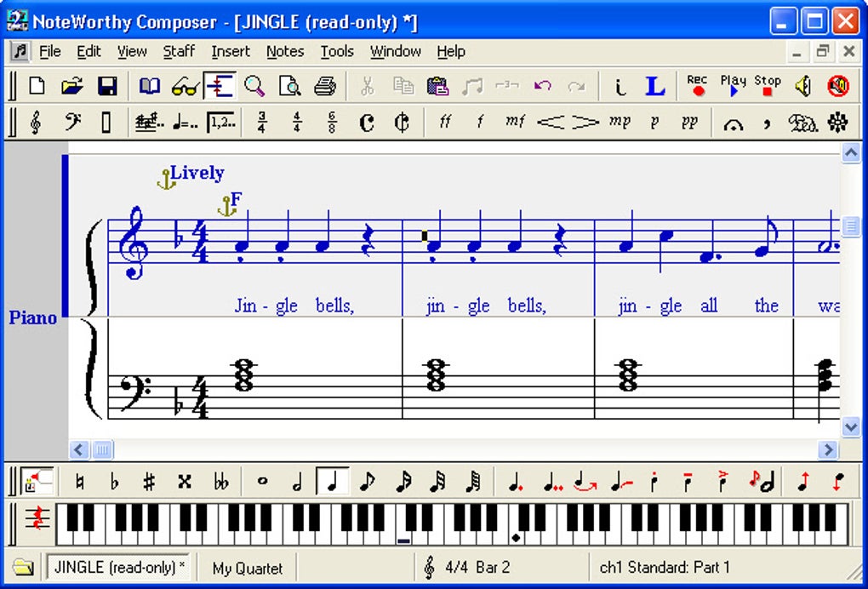This screenshot has width=868, height=589.
Task: Toggle staccato articulation
Action: pyautogui.click(x=654, y=482)
